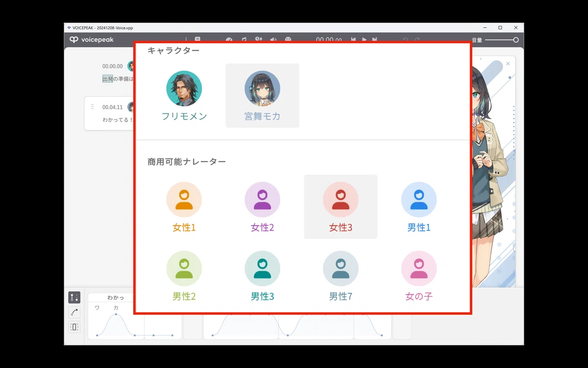Choose the 女の子 narrator

(419, 276)
